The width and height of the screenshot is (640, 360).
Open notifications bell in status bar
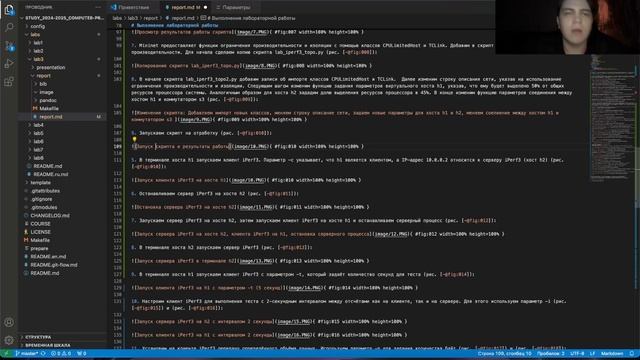(x=632, y=353)
